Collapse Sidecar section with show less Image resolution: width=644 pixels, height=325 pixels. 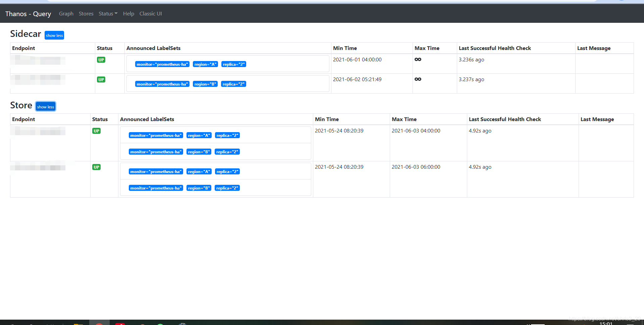click(54, 36)
